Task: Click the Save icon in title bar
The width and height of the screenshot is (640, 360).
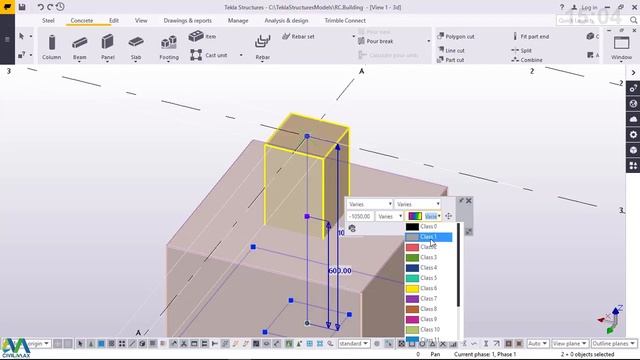Action: pos(22,7)
